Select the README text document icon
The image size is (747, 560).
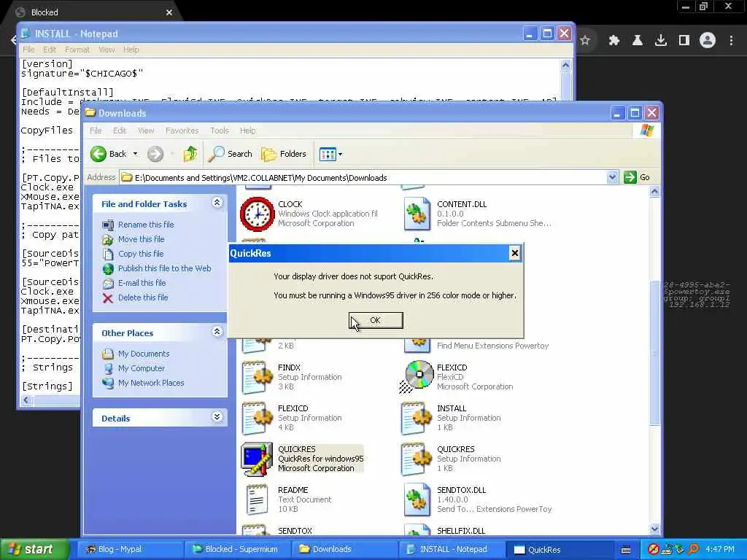[258, 499]
